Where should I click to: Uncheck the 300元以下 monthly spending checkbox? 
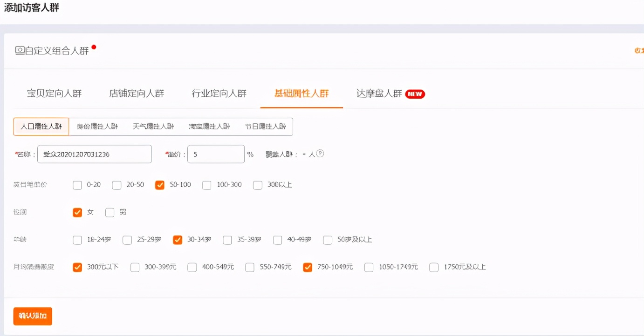tap(77, 267)
